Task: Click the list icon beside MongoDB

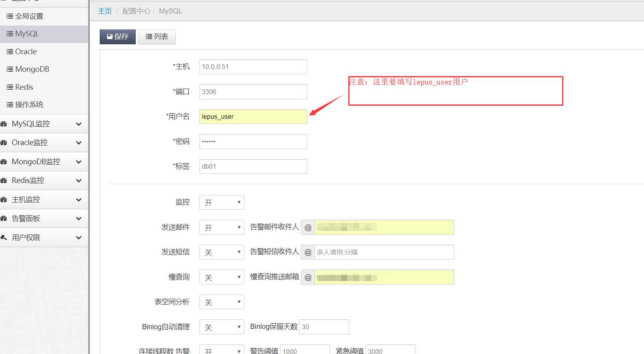Action: pyautogui.click(x=10, y=69)
